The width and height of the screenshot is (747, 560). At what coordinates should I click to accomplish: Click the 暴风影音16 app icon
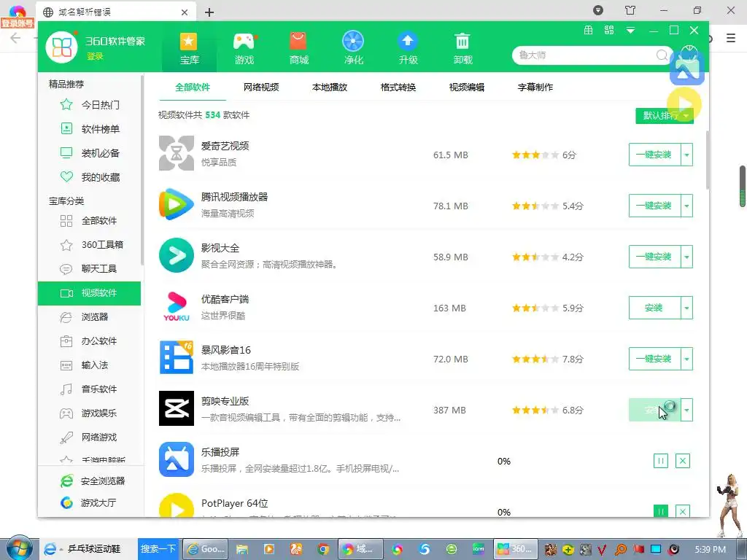(177, 357)
